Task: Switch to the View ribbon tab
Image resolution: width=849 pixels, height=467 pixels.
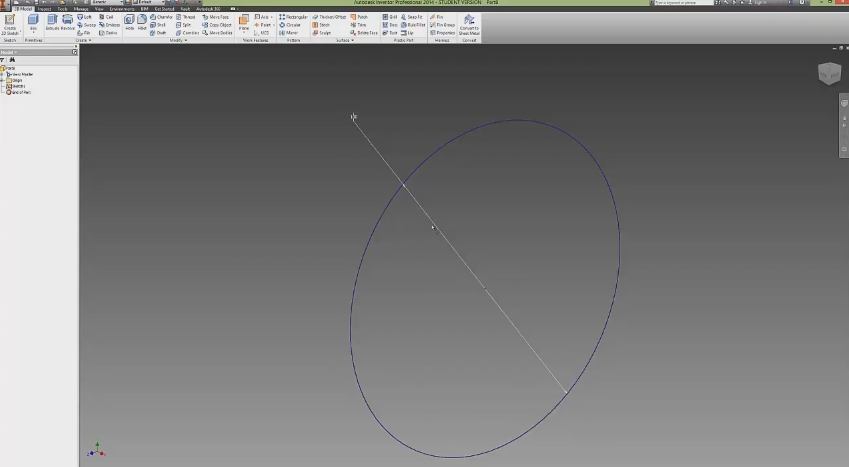Action: pos(99,9)
